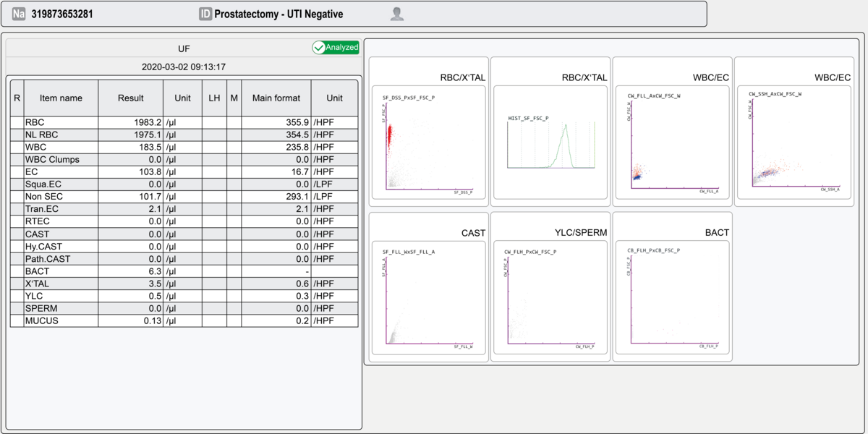The width and height of the screenshot is (868, 434).
Task: Open the RBC/X'TAL scattergram thumbnail
Action: pyautogui.click(x=428, y=144)
